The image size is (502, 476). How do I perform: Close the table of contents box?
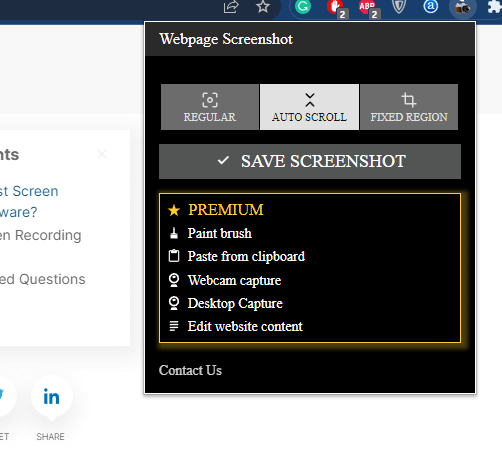pyautogui.click(x=102, y=154)
